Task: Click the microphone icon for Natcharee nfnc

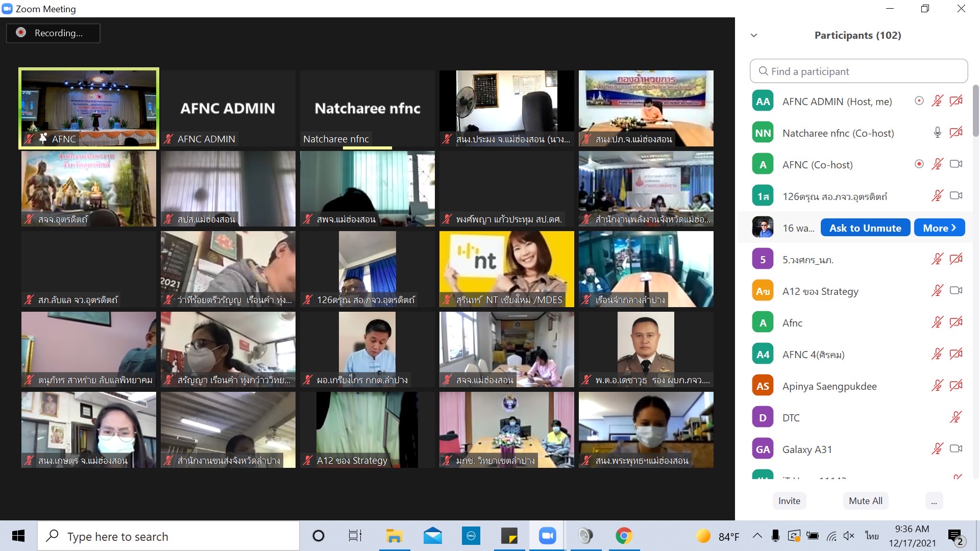Action: (937, 133)
